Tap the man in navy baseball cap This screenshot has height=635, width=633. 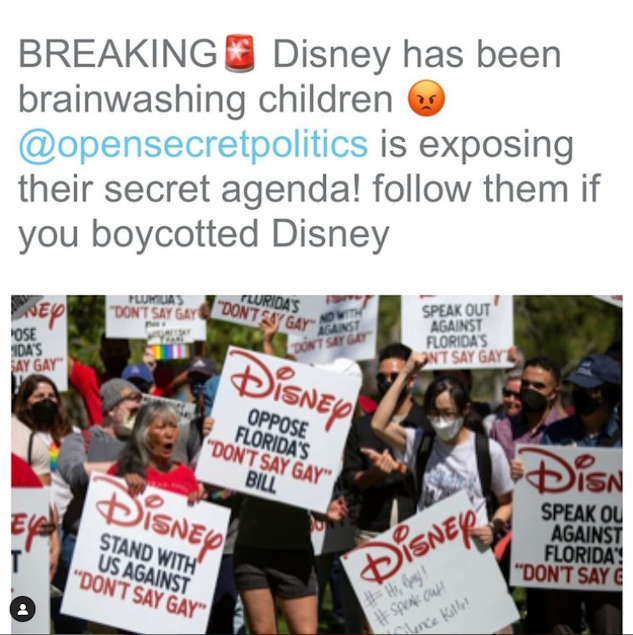click(592, 399)
